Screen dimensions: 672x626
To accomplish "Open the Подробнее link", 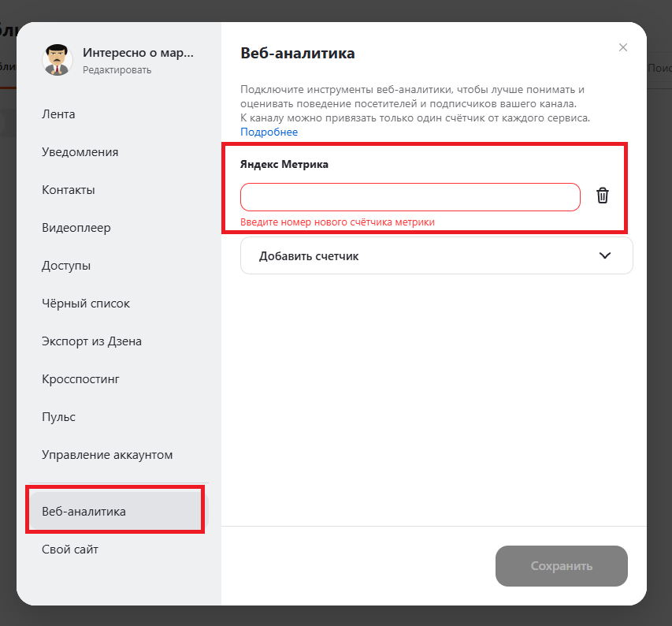I will (269, 132).
